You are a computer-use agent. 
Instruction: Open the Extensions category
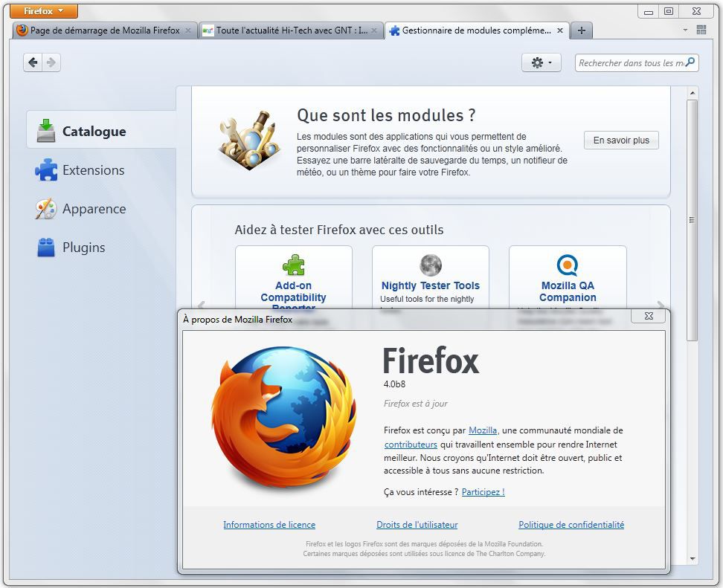point(93,170)
